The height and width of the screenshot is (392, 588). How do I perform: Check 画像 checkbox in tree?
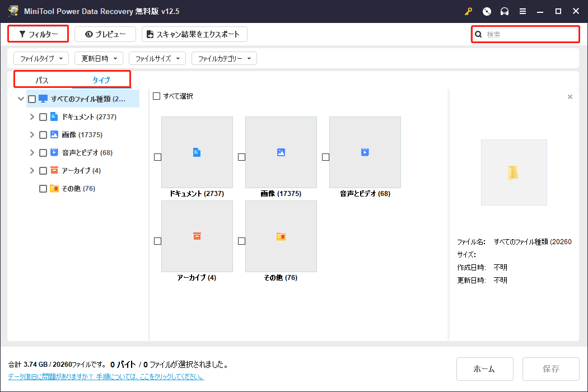[x=43, y=134]
